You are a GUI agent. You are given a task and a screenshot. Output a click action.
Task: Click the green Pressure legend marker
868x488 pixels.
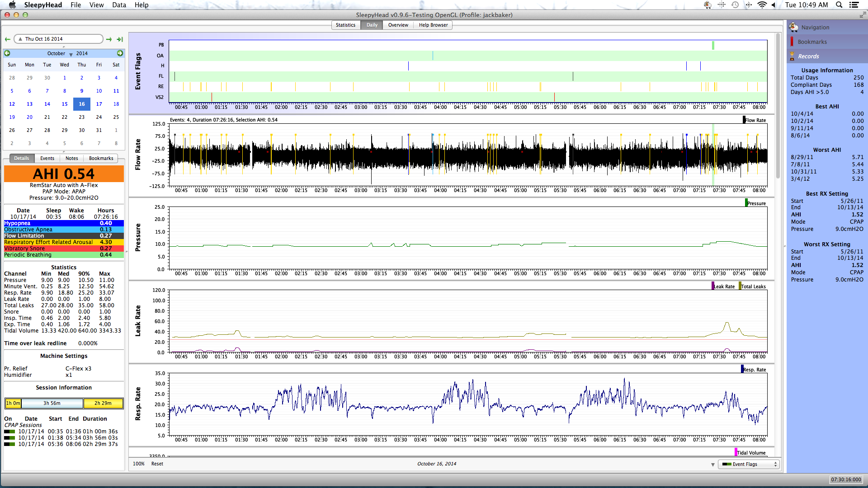coord(746,203)
